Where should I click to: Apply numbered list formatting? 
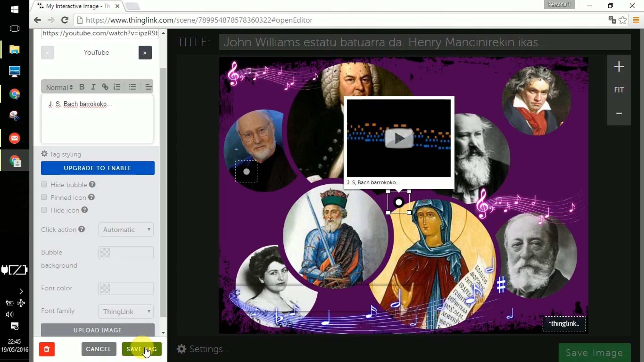tap(117, 87)
